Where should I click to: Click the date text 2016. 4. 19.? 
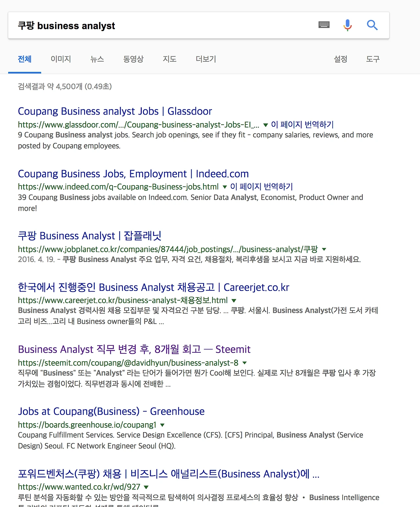[36, 259]
